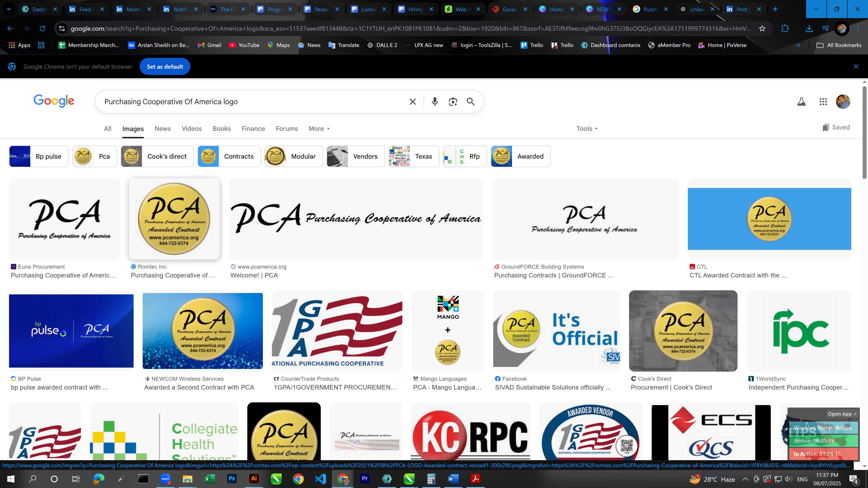This screenshot has width=868, height=488.
Task: Open 1WorldSync ipc logo image
Action: pos(799,331)
